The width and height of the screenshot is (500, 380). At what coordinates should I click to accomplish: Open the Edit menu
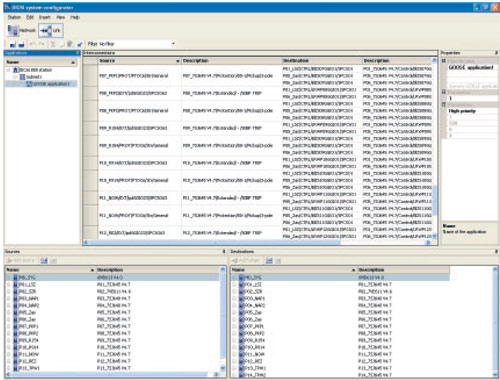click(x=30, y=17)
